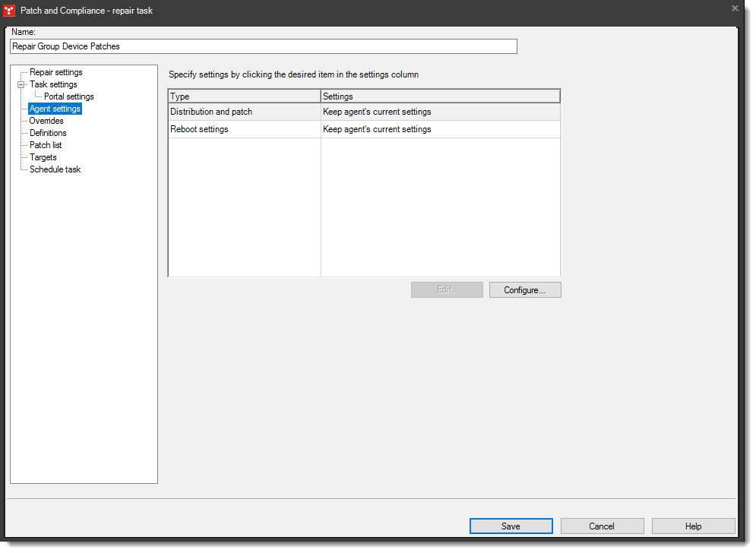Select the Schedule task tree item
The height and width of the screenshot is (553, 756).
(x=55, y=169)
